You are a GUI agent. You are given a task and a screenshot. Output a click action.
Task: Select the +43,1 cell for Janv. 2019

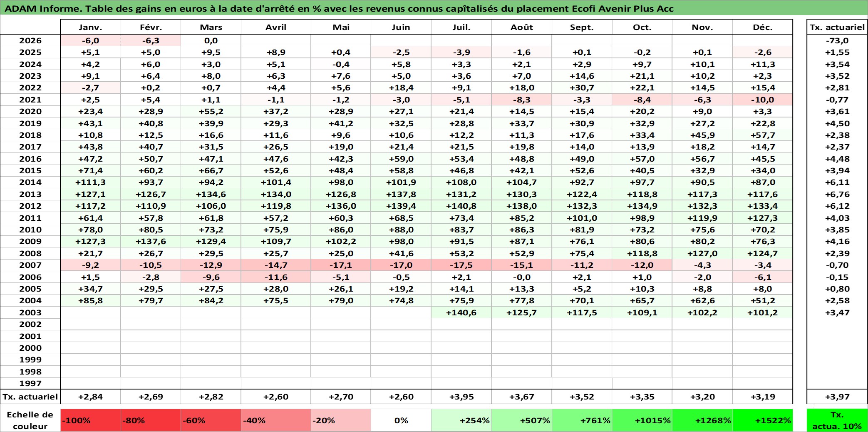pyautogui.click(x=91, y=123)
